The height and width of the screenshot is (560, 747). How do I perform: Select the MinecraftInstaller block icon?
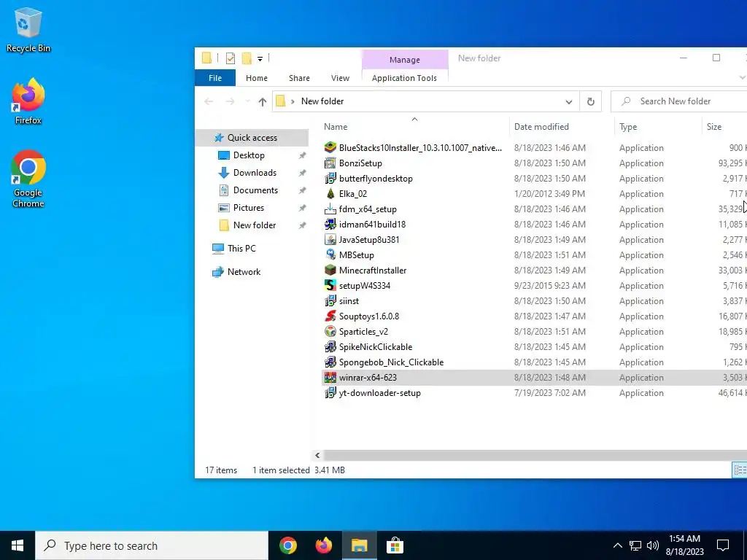pyautogui.click(x=330, y=270)
